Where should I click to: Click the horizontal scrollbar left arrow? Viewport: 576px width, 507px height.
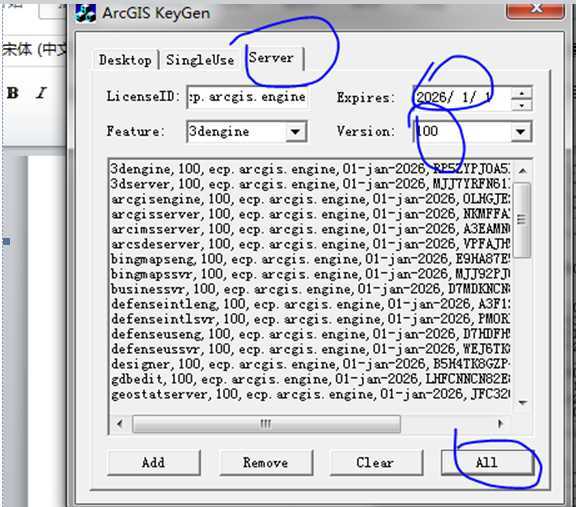click(120, 424)
